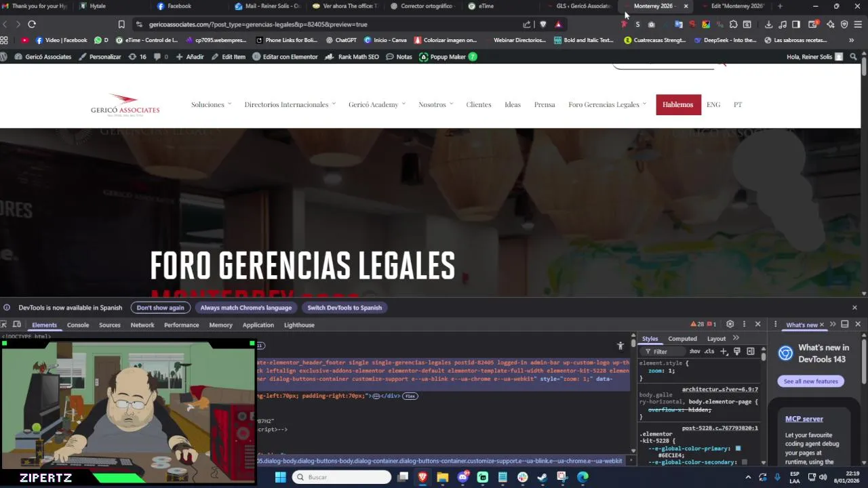Open the Windows Start button
868x488 pixels.
281,477
